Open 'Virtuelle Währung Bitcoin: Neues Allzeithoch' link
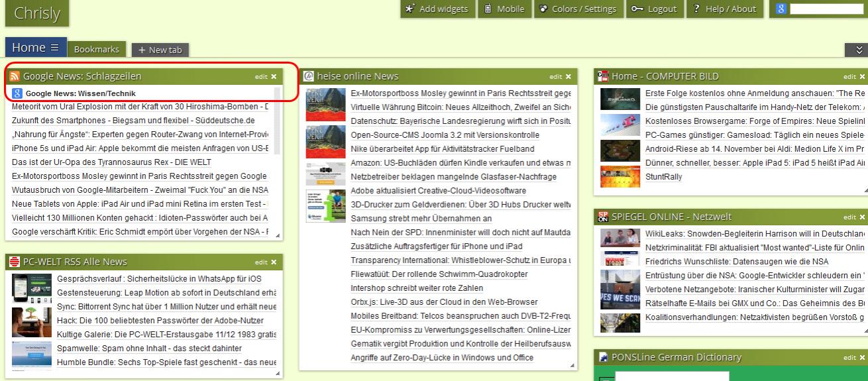This screenshot has width=868, height=381. pyautogui.click(x=461, y=107)
